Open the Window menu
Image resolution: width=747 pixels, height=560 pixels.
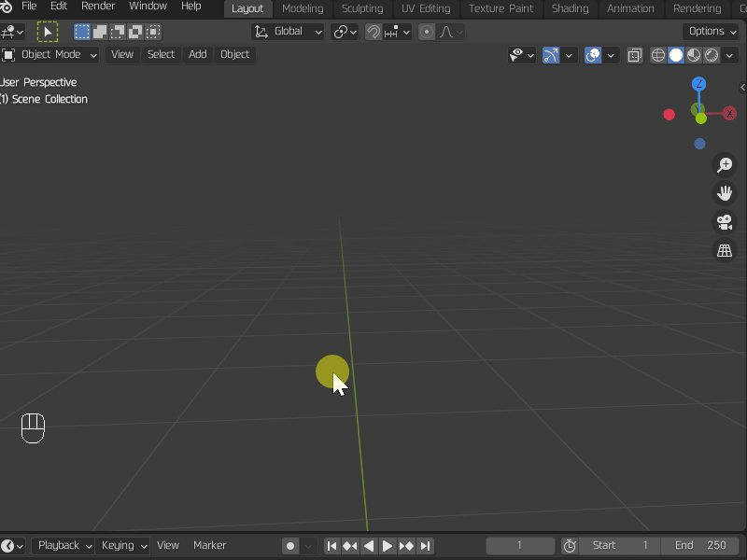[148, 7]
